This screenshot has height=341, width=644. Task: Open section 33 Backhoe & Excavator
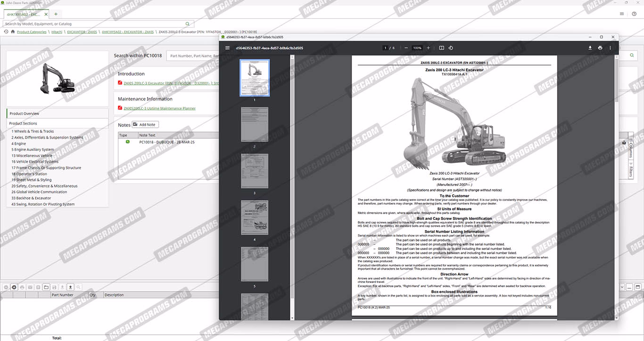[31, 198]
